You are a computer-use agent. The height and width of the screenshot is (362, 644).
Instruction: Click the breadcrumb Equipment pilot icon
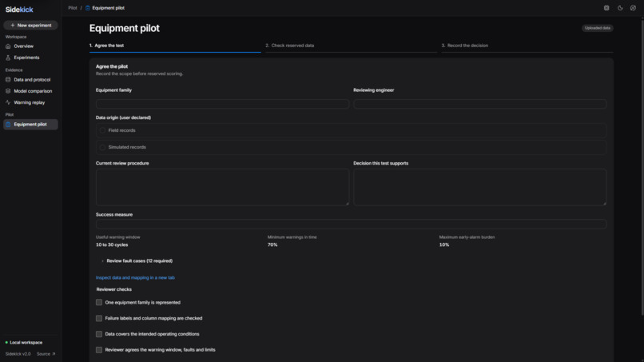[87, 8]
